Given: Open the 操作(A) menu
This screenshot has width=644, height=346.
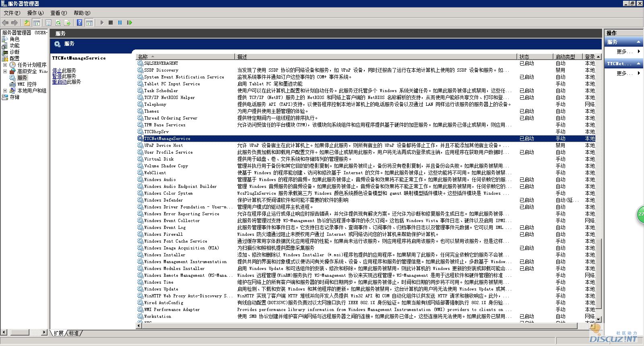Looking at the screenshot, I should point(35,13).
